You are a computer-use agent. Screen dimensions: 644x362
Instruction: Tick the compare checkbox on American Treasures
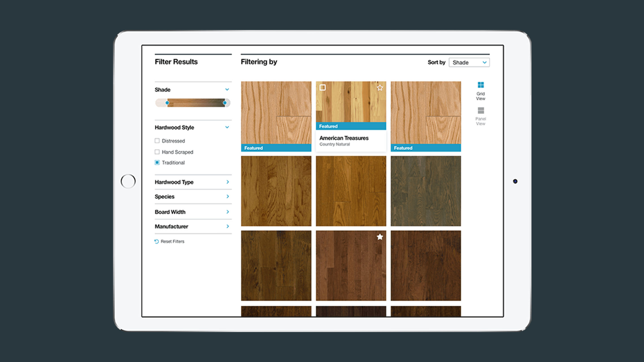pyautogui.click(x=323, y=87)
